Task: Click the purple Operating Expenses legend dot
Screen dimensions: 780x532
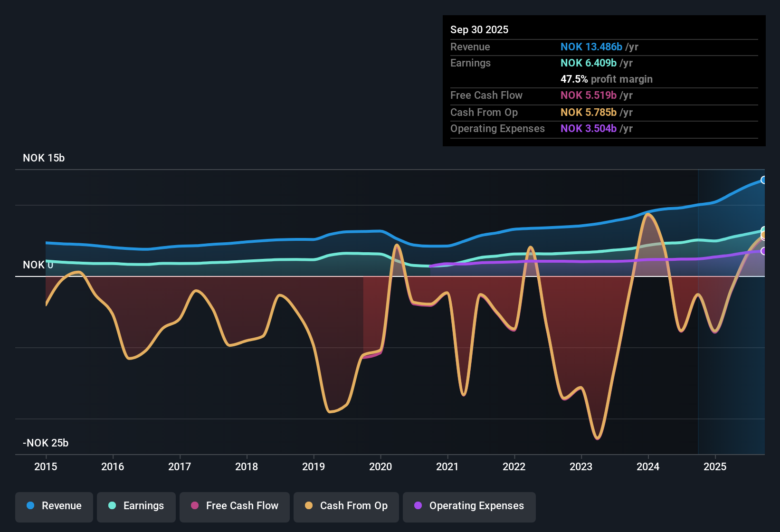Action: [x=418, y=506]
